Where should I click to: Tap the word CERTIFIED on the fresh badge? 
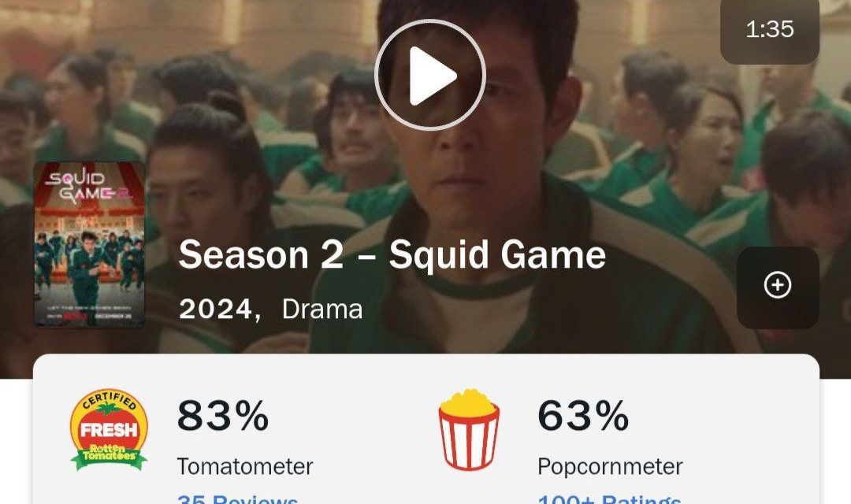109,400
